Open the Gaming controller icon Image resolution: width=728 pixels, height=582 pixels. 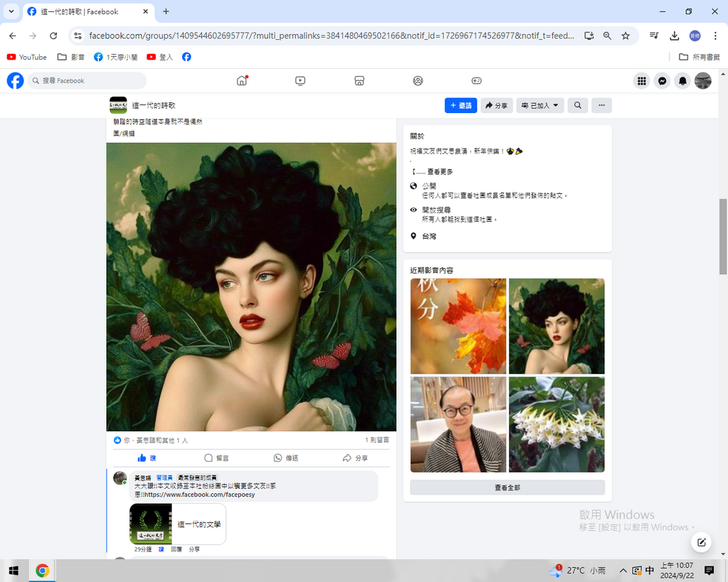[x=476, y=81]
